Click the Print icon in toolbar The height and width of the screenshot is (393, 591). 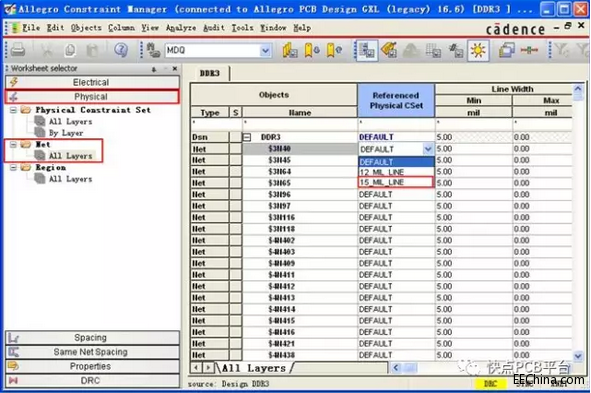click(18, 50)
